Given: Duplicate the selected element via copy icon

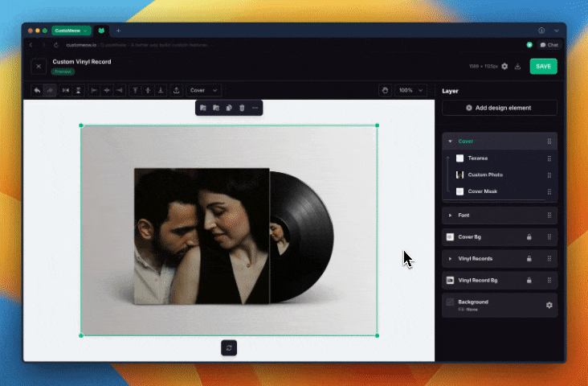Looking at the screenshot, I should pos(229,108).
